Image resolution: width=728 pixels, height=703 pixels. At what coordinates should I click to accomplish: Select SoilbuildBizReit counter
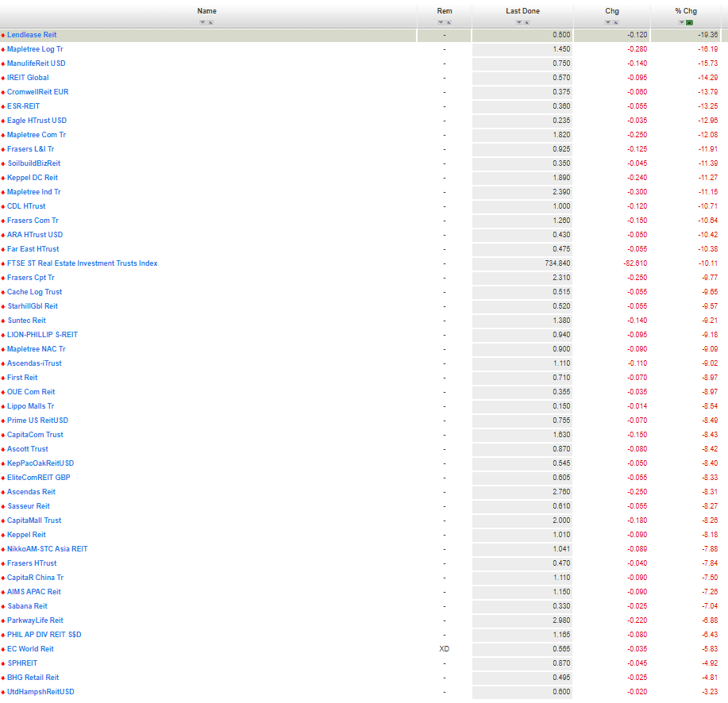click(34, 163)
